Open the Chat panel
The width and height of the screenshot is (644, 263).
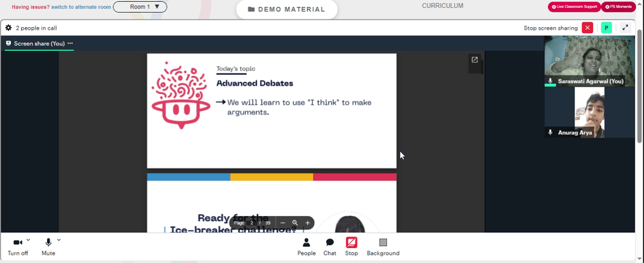click(330, 248)
